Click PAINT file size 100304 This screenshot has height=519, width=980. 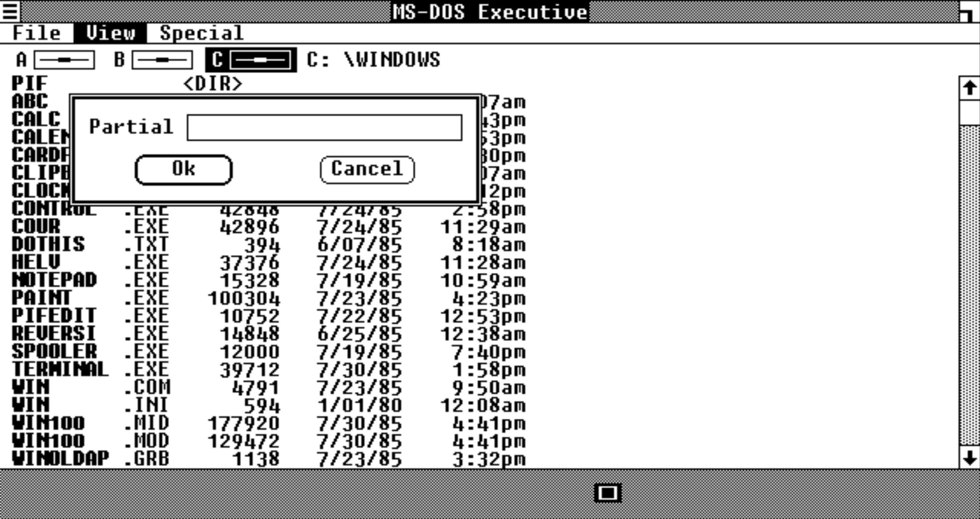[244, 299]
